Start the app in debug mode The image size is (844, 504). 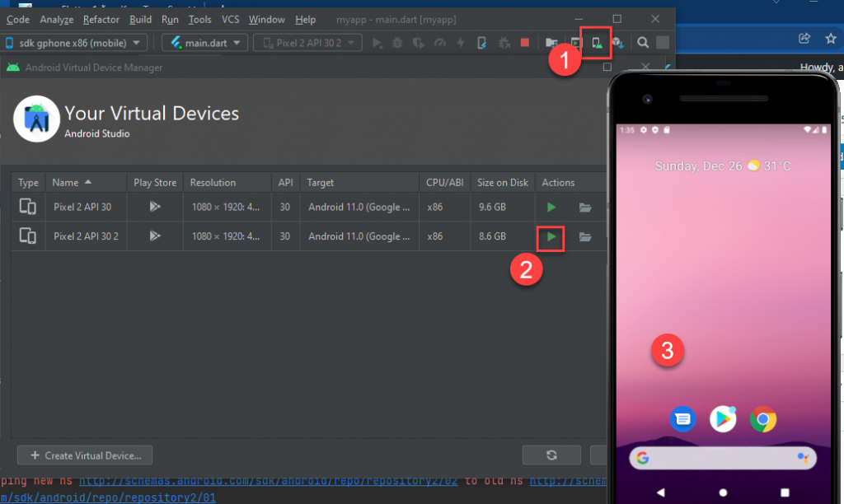click(x=396, y=42)
